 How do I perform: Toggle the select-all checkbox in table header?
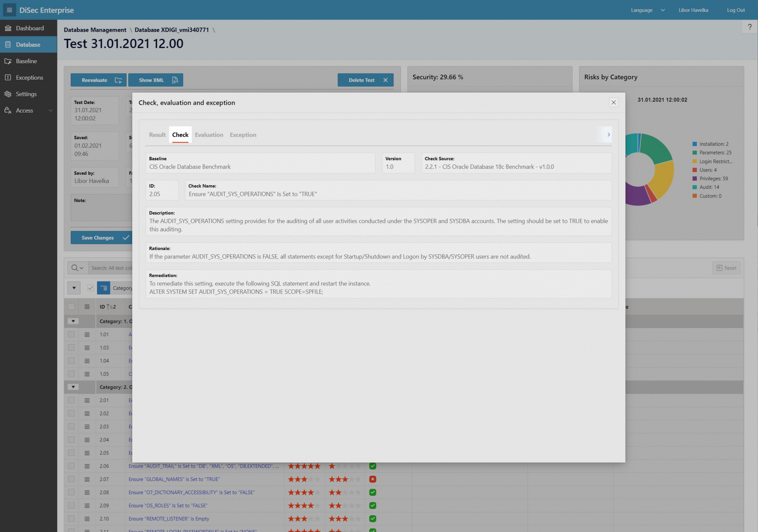click(x=71, y=307)
